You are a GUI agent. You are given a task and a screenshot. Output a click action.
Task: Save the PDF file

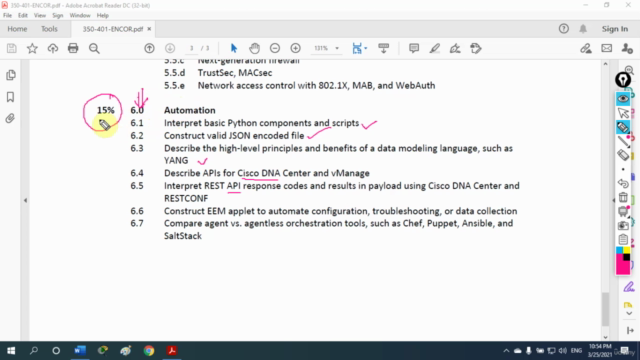tap(11, 49)
